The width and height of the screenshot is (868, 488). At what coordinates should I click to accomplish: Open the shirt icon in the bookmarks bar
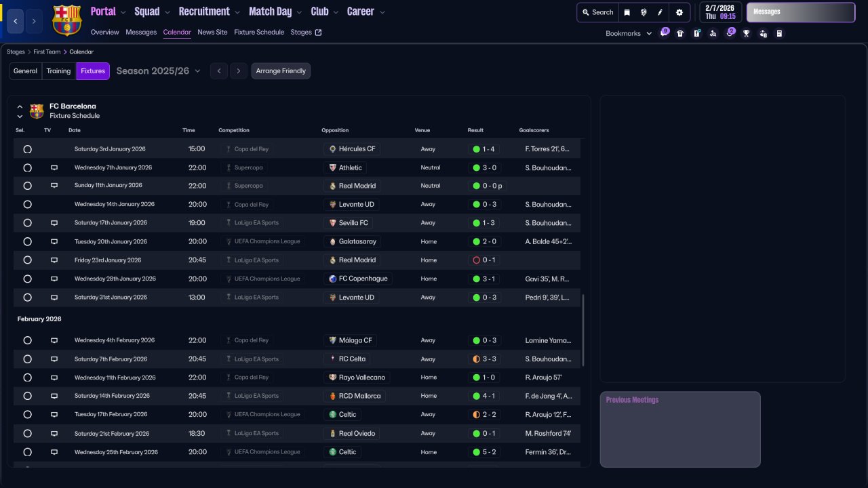pos(680,33)
